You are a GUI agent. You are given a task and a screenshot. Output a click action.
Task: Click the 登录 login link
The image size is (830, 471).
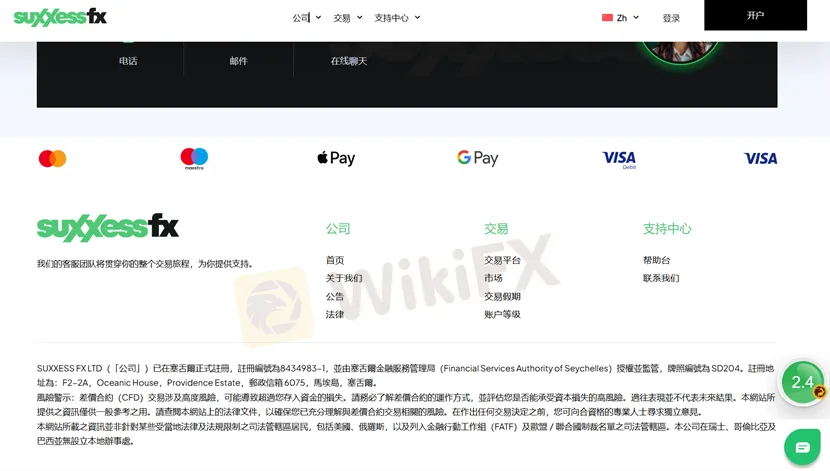671,18
